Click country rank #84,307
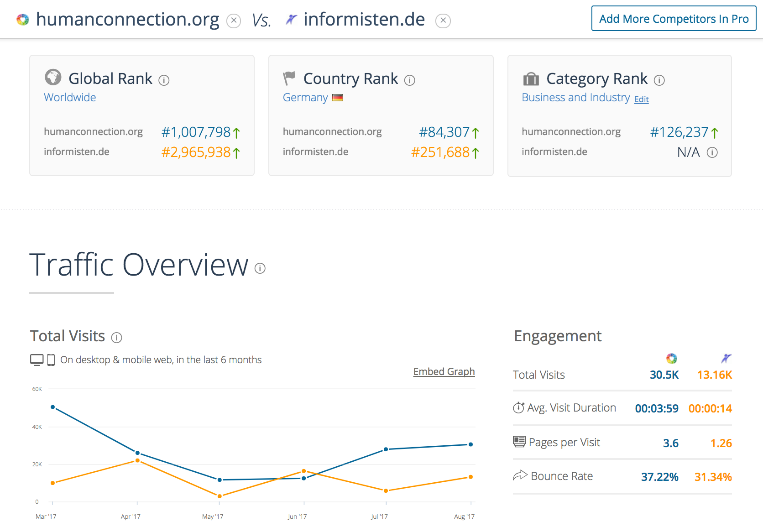Screen dimensions: 763x532 tap(444, 132)
